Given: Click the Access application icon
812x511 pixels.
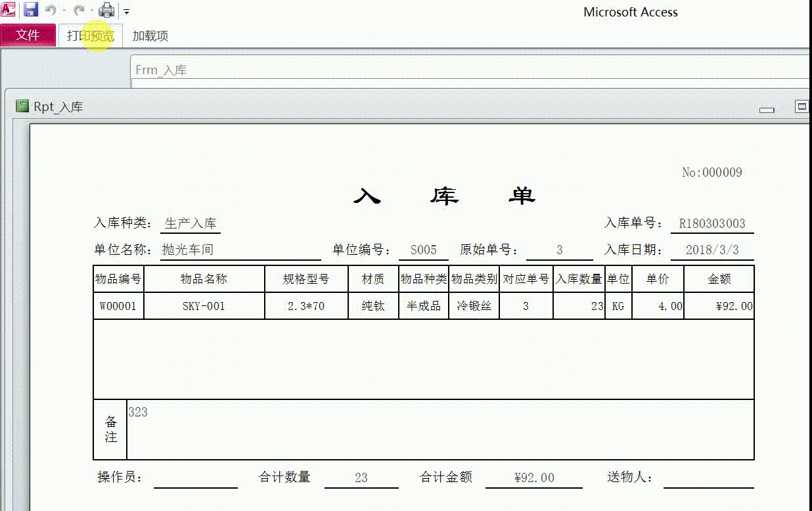Looking at the screenshot, I should (9, 10).
